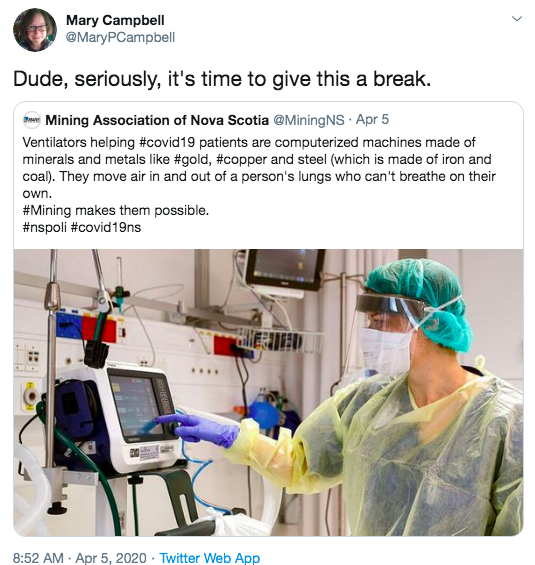The image size is (535, 565).
Task: Open the #Mining hashtag
Action: tap(47, 210)
